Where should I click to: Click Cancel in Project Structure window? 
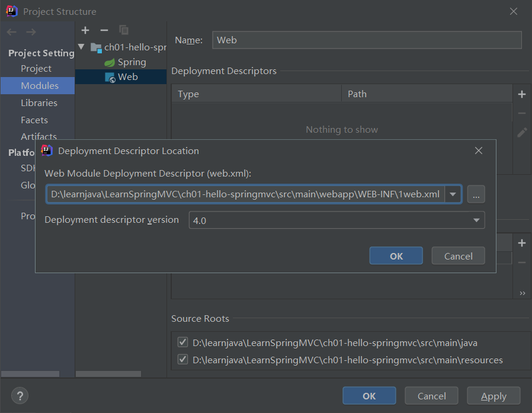pos(431,396)
